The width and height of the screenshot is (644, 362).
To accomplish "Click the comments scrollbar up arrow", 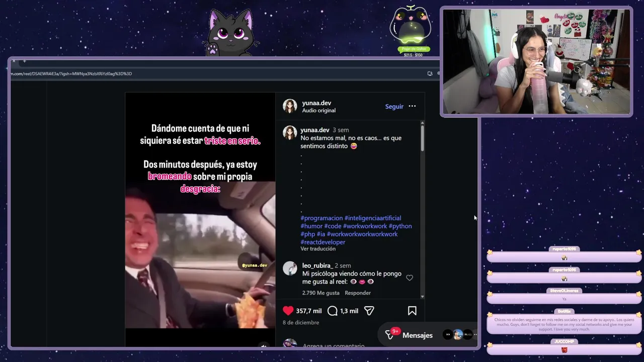I will 422,122.
